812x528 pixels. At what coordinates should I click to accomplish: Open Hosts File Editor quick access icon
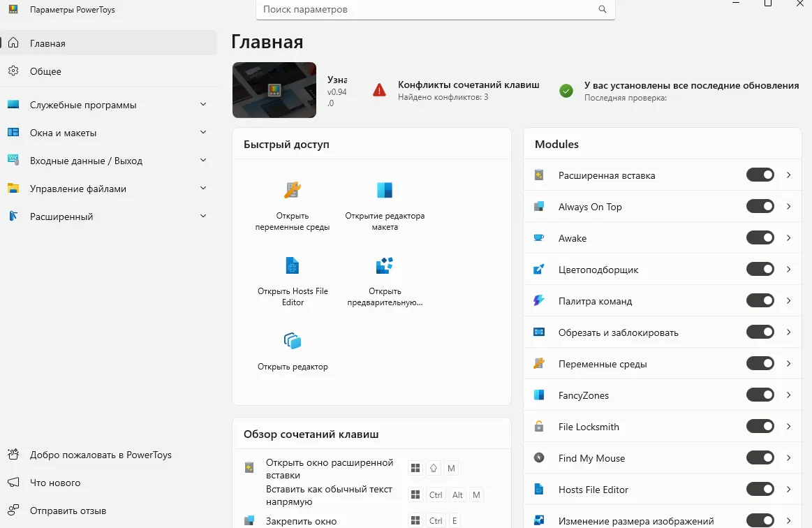(x=292, y=265)
